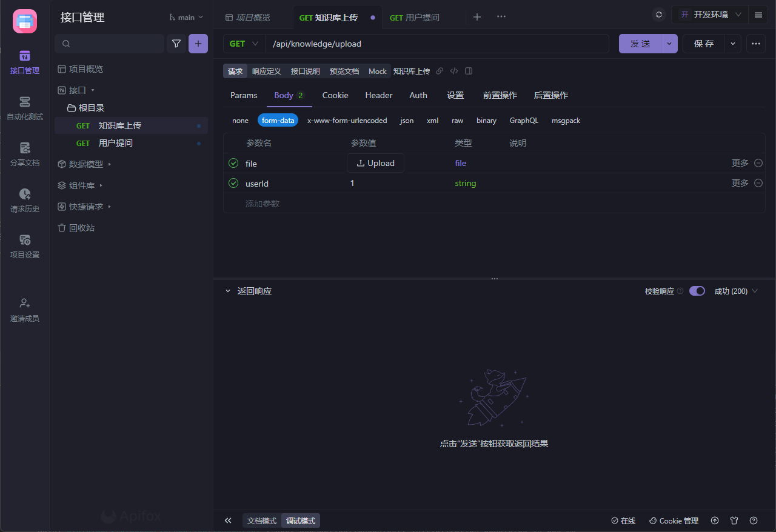Image resolution: width=776 pixels, height=532 pixels.
Task: Open the GET method dropdown
Action: (x=244, y=44)
